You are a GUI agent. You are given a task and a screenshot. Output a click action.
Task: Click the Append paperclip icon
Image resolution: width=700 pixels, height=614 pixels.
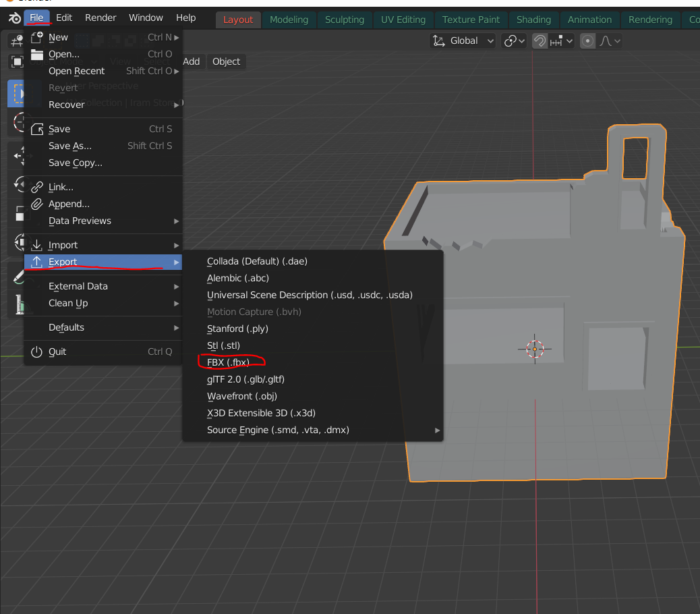(36, 204)
